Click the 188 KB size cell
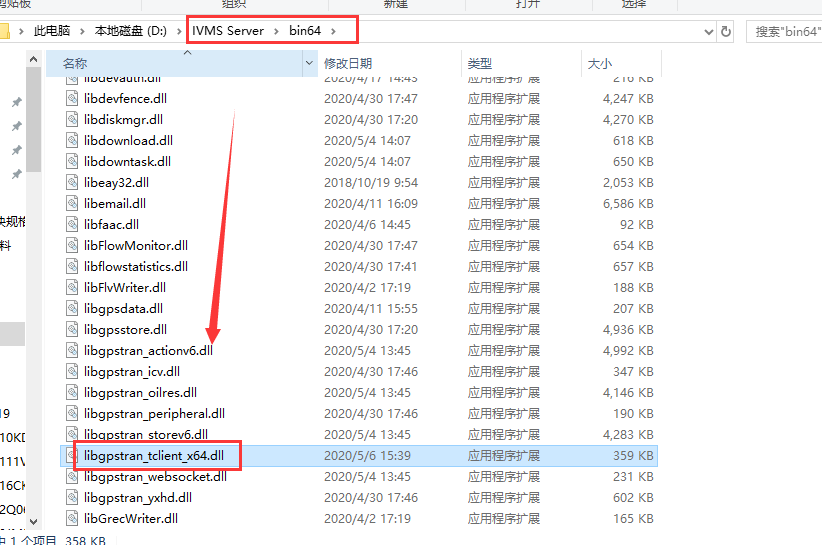The width and height of the screenshot is (822, 545). pyautogui.click(x=633, y=287)
